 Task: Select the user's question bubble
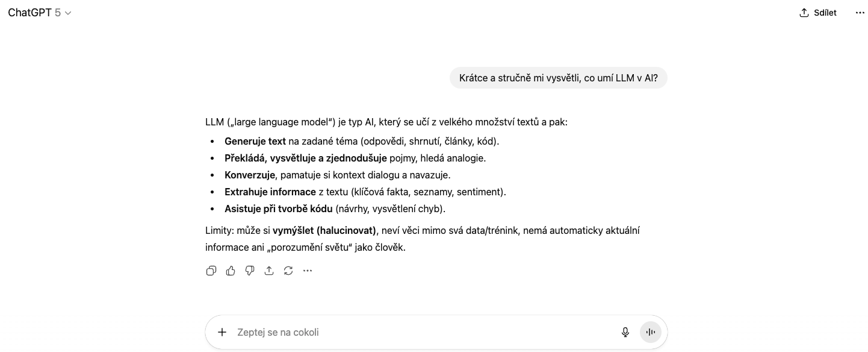tap(558, 78)
